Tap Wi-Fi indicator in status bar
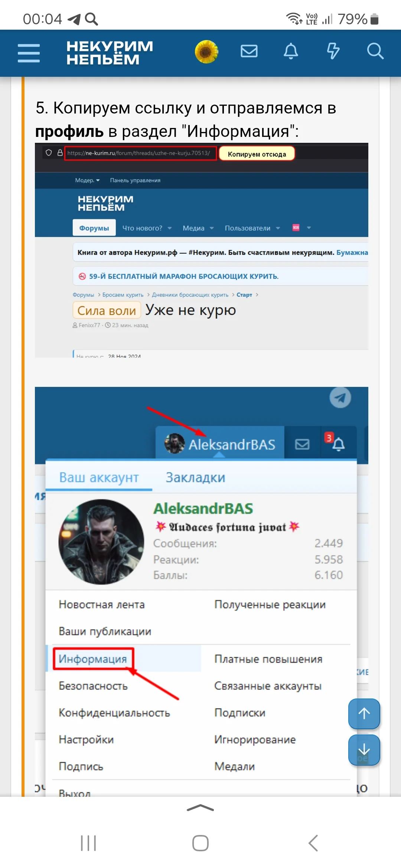 click(294, 19)
